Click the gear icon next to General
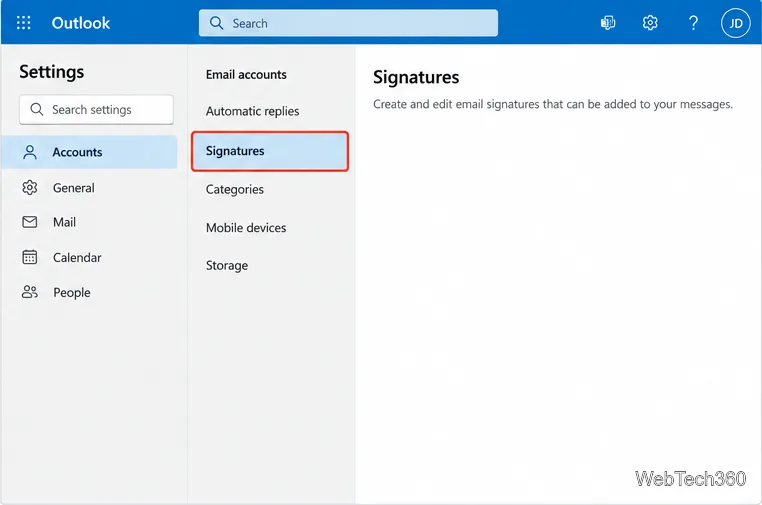Viewport: 762px width, 505px height. click(x=30, y=188)
